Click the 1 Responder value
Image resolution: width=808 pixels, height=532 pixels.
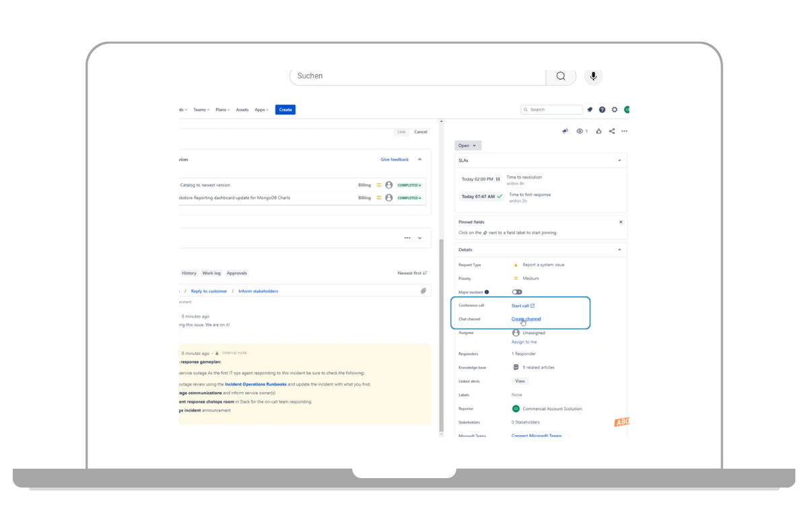(x=523, y=354)
